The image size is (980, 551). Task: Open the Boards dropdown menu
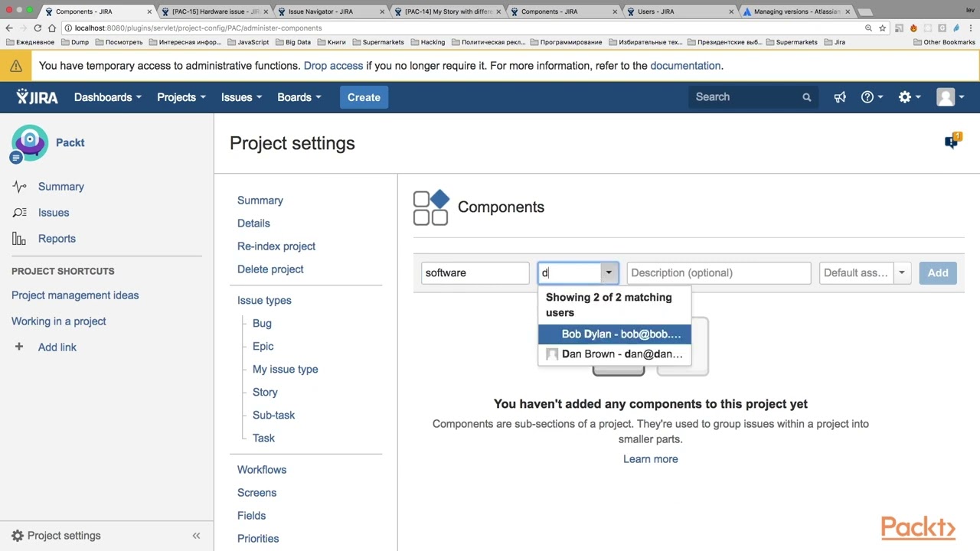pyautogui.click(x=299, y=97)
